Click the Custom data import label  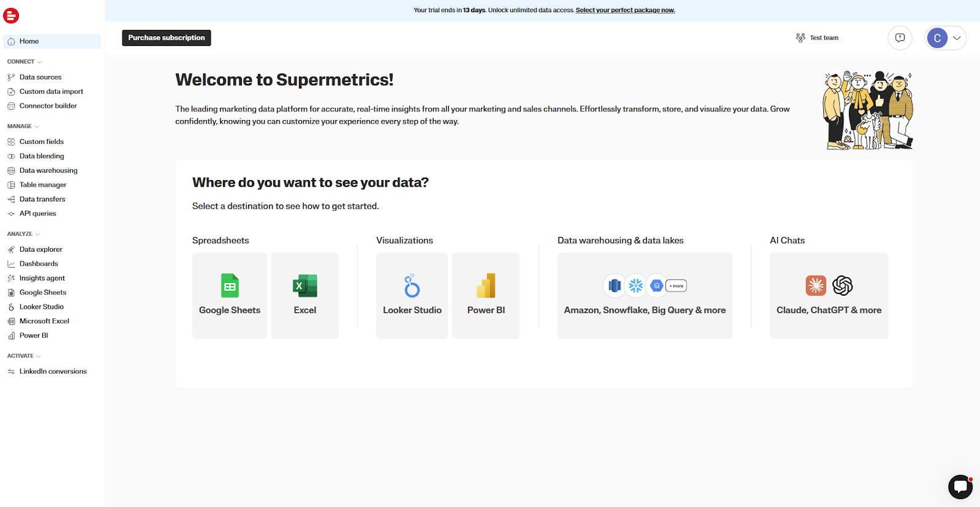(51, 91)
